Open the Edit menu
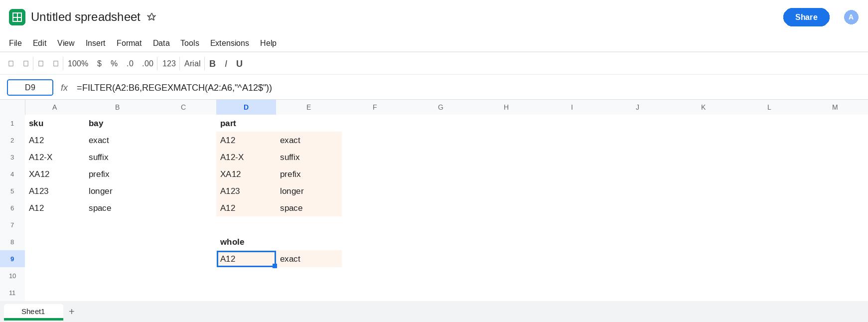 point(39,43)
